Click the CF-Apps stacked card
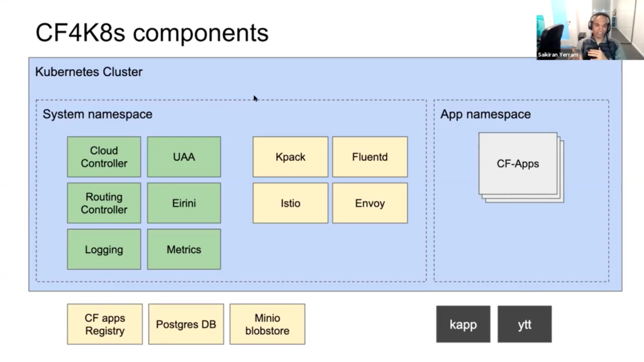The width and height of the screenshot is (644, 362). pos(521,167)
